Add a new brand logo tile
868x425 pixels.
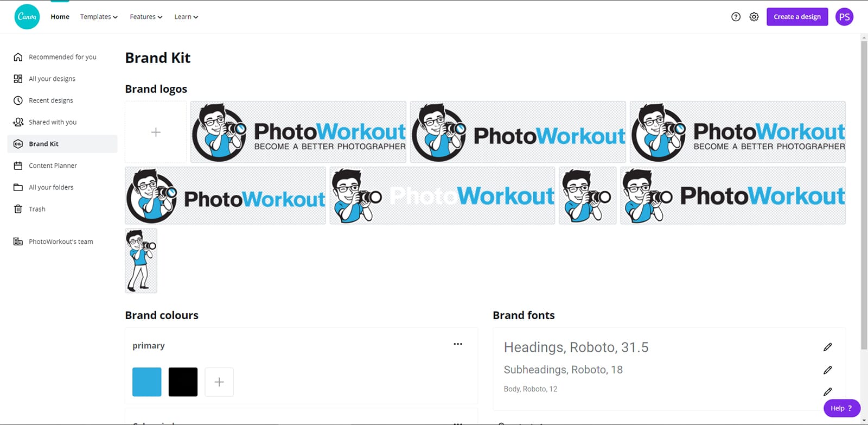(x=156, y=132)
